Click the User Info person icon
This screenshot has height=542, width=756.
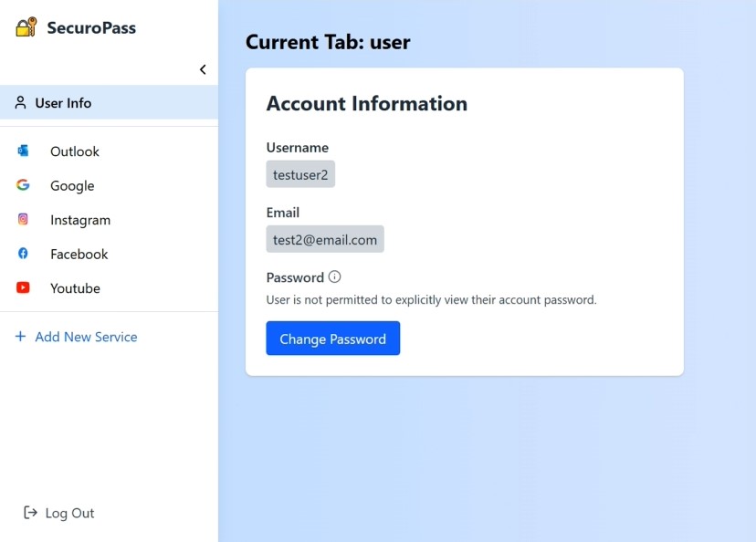click(x=20, y=102)
